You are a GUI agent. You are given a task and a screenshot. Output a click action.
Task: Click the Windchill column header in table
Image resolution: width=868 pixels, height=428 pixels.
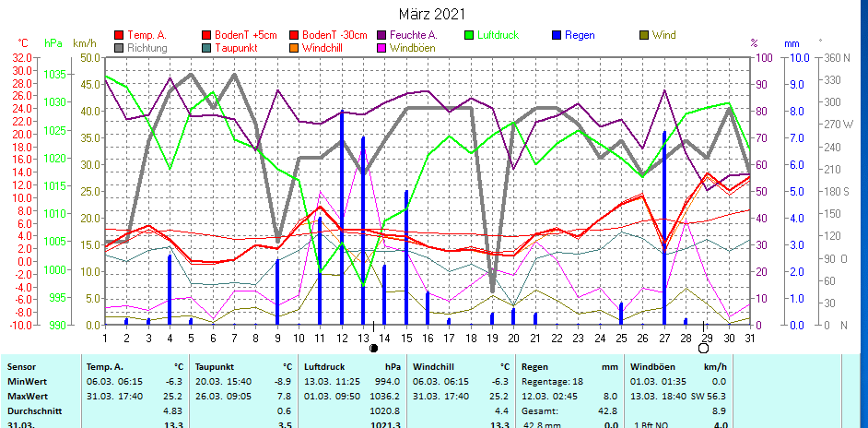tap(433, 367)
